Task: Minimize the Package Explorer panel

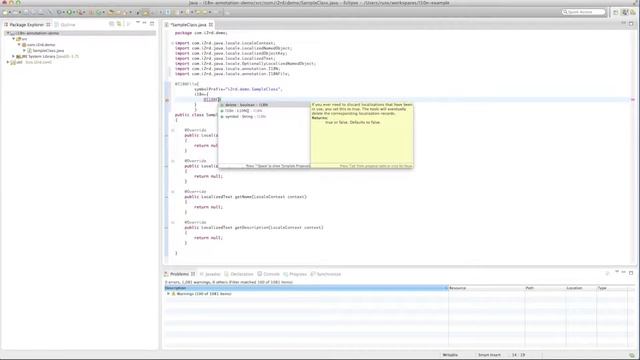Action: (x=144, y=23)
